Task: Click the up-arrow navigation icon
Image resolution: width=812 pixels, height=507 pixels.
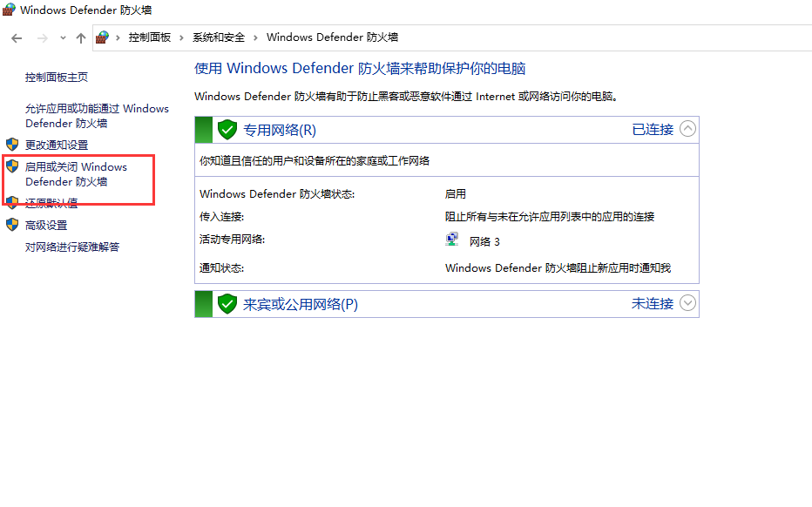Action: [80, 37]
